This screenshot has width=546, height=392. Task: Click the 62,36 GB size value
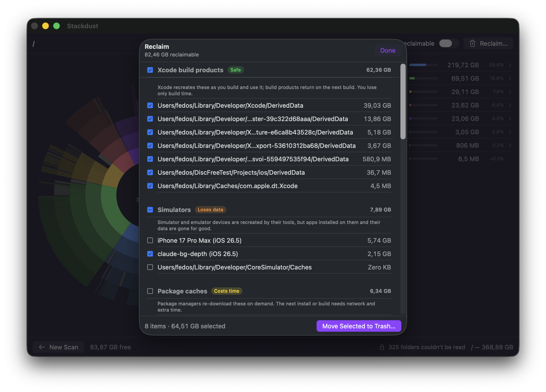click(x=378, y=70)
